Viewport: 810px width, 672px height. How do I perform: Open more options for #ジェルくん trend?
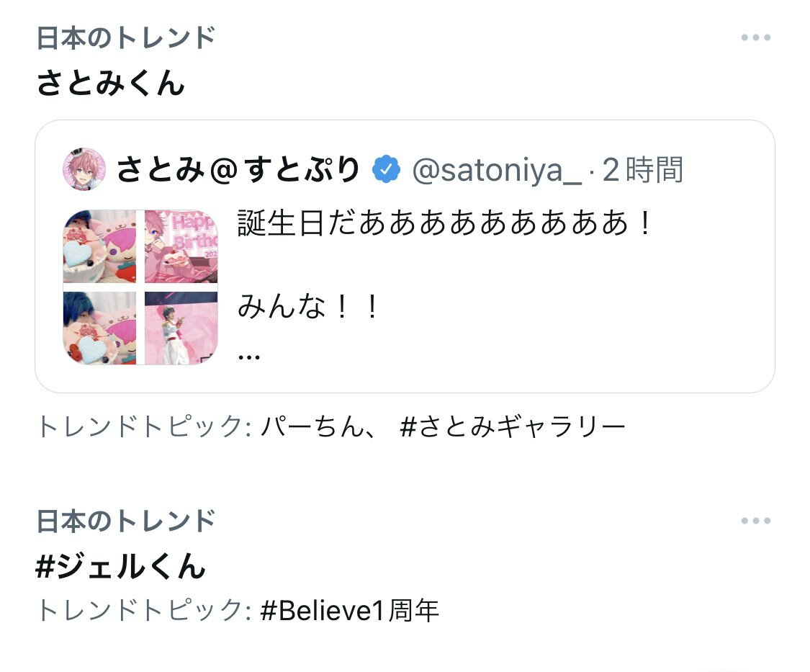pyautogui.click(x=756, y=521)
